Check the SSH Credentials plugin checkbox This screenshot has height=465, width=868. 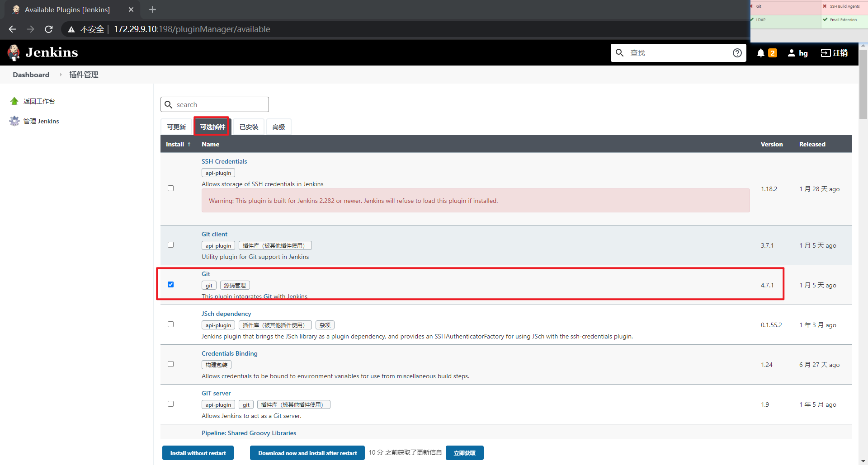[x=170, y=188]
